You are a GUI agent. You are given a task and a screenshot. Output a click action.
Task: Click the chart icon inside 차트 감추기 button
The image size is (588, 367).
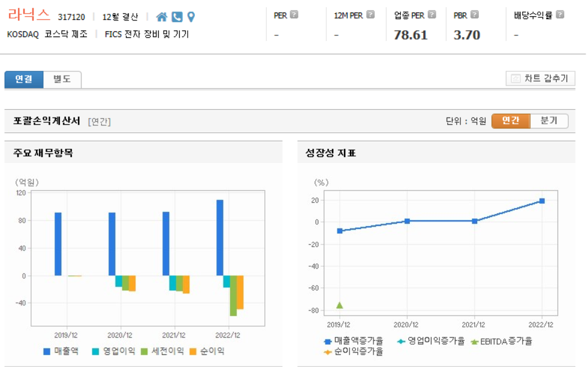coord(515,78)
